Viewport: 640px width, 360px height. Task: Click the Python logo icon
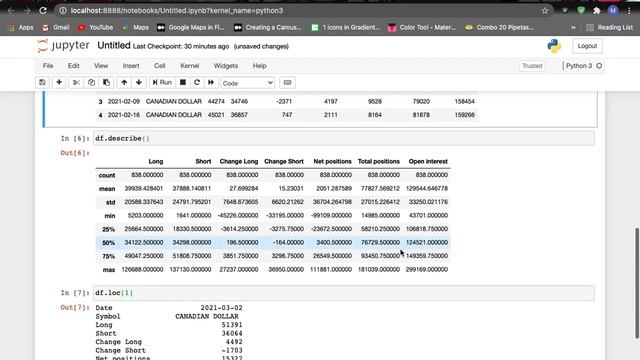click(554, 46)
